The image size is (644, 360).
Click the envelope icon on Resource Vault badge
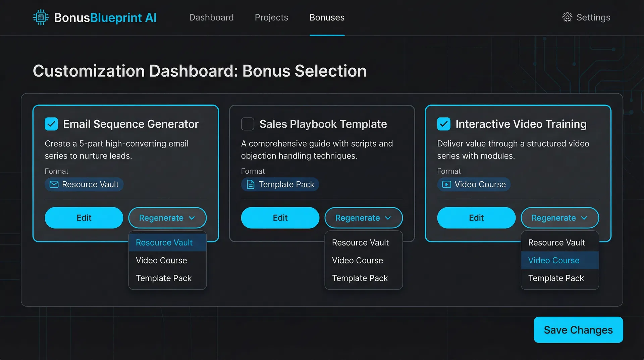click(53, 184)
